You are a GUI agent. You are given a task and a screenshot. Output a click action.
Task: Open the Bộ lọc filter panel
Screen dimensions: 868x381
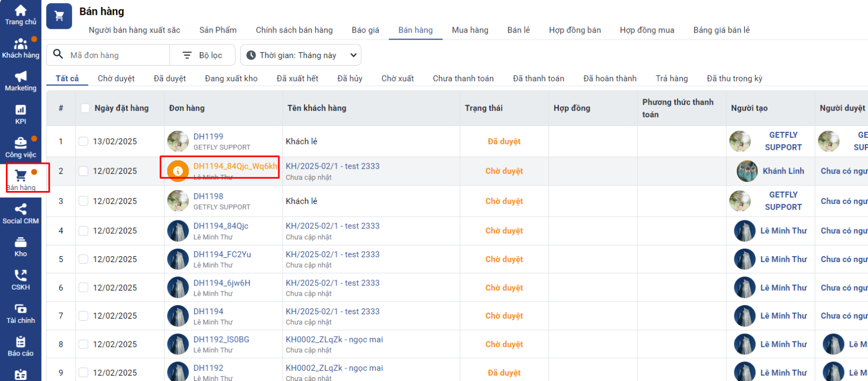203,55
